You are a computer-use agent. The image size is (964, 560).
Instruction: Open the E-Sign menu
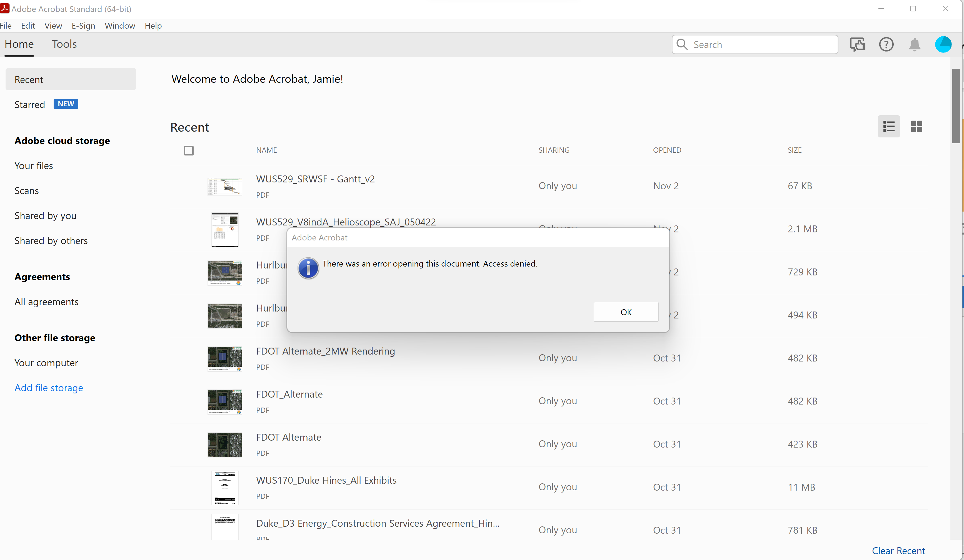tap(83, 26)
